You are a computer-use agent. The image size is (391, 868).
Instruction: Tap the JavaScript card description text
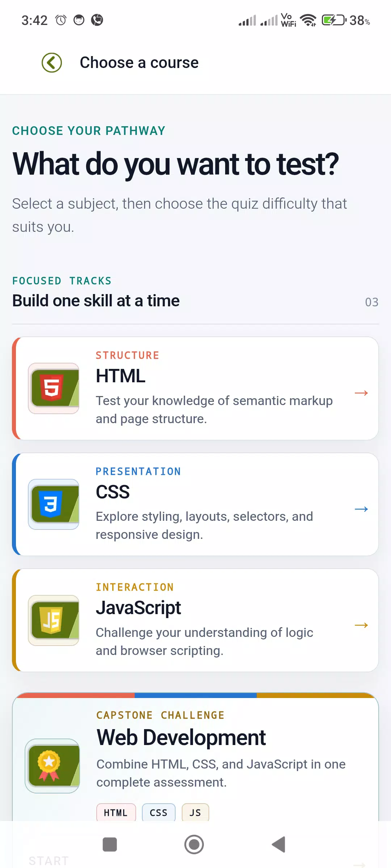205,642
